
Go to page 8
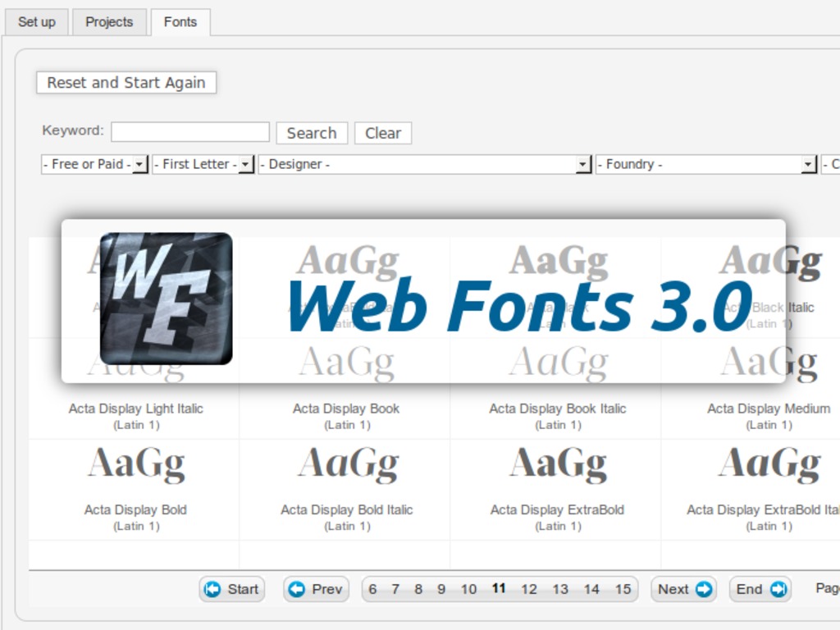(418, 589)
